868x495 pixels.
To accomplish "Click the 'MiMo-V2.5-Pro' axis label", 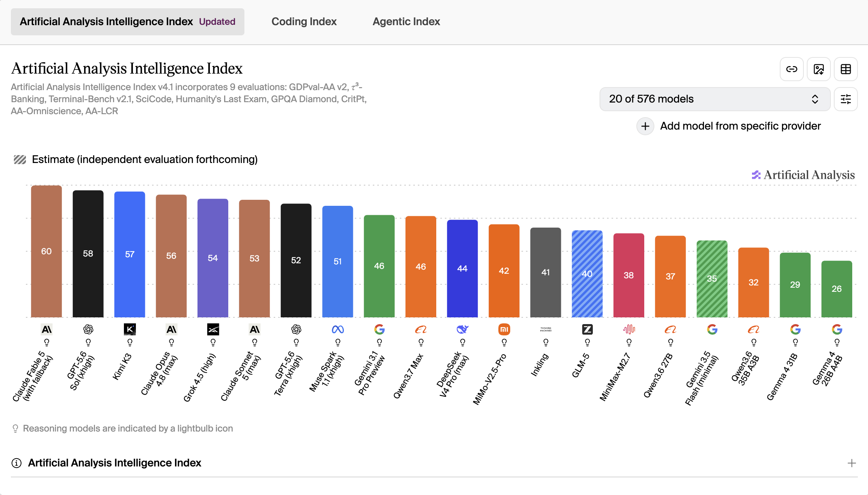I will 490,379.
